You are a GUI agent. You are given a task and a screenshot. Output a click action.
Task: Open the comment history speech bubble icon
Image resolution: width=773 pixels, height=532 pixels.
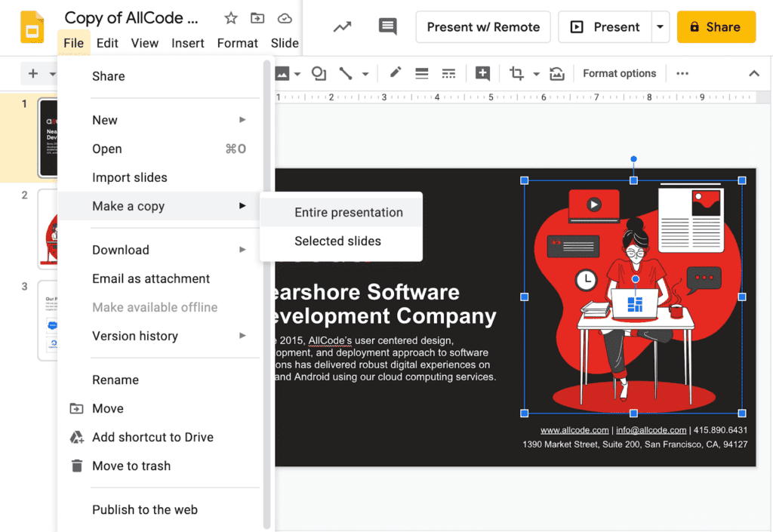tap(387, 27)
